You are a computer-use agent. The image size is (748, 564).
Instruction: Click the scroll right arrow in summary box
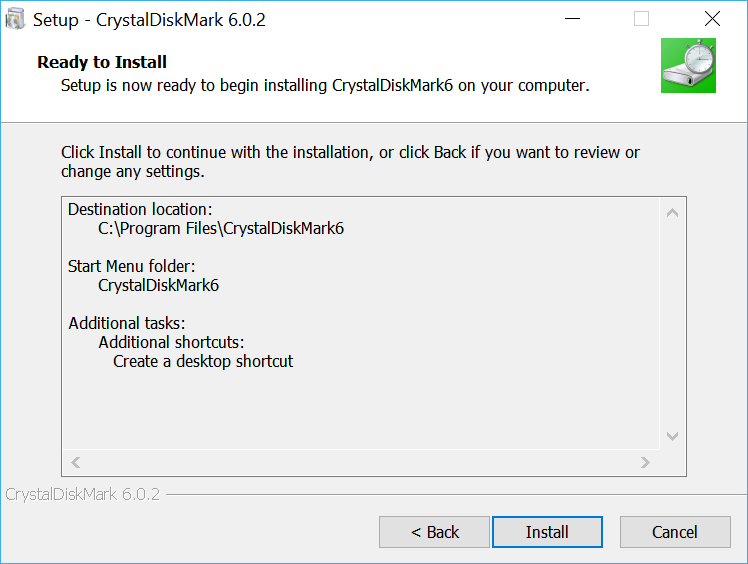(x=645, y=462)
